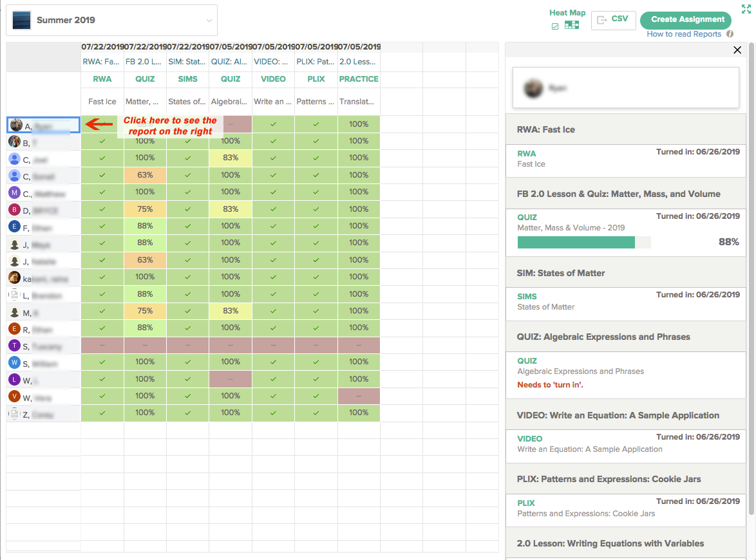The height and width of the screenshot is (560, 756).
Task: Click the blue W avatar for student S
Action: pyautogui.click(x=14, y=362)
